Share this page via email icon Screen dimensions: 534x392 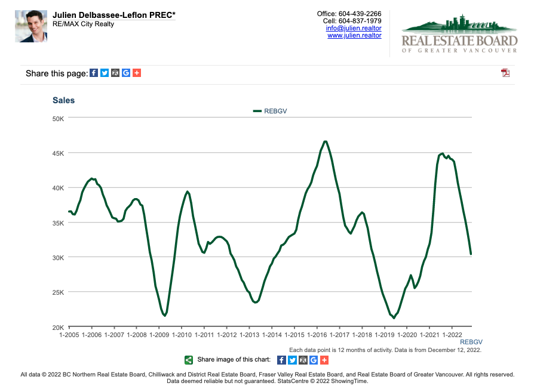click(x=115, y=73)
